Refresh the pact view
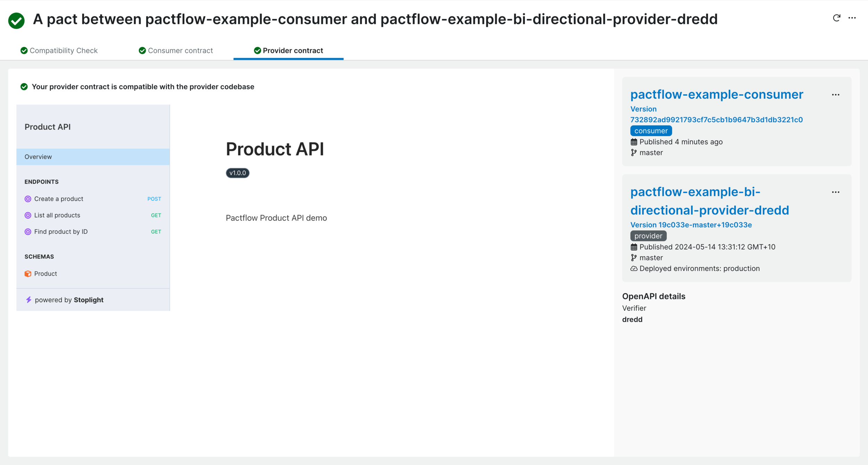 tap(837, 17)
